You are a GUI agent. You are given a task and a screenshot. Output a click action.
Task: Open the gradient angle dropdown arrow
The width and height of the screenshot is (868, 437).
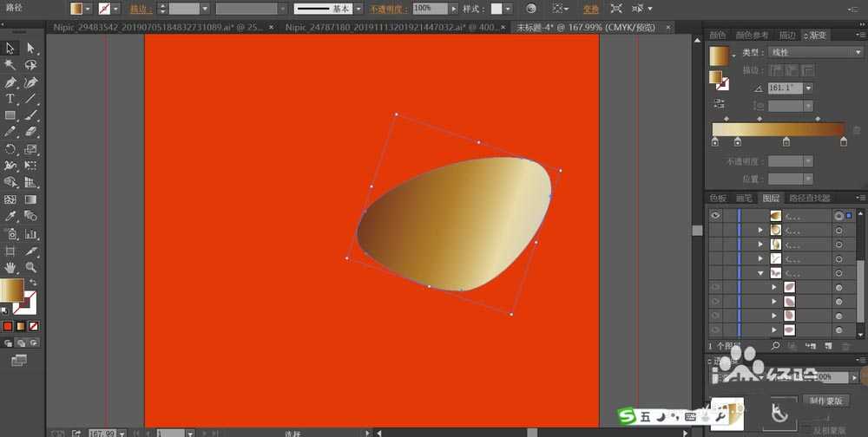(808, 88)
